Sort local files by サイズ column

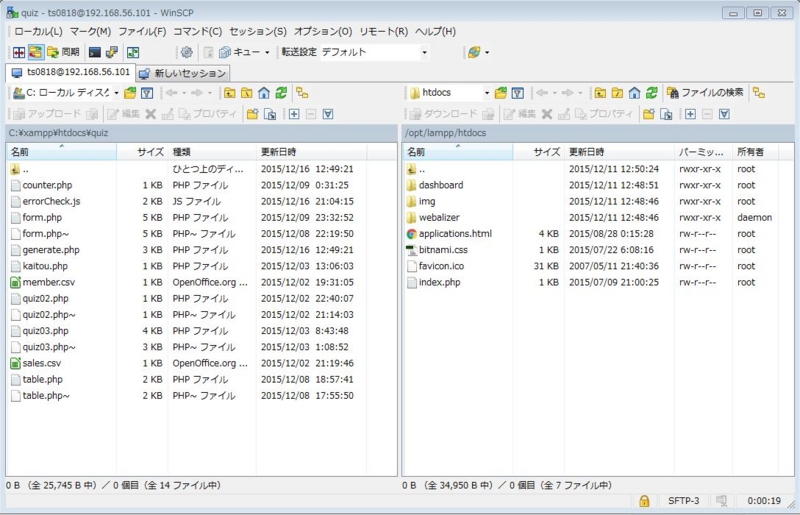(x=142, y=152)
